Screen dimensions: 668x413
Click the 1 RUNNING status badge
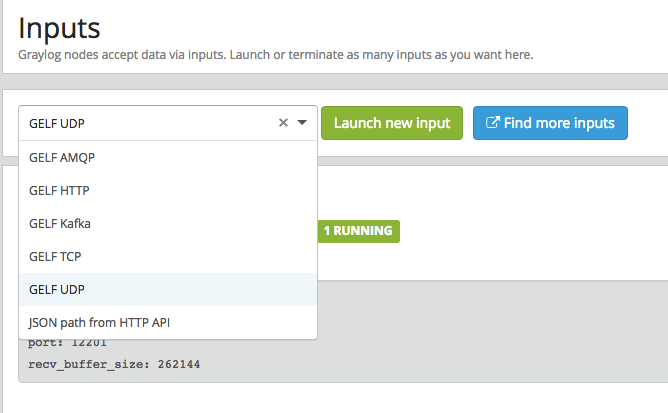point(357,231)
